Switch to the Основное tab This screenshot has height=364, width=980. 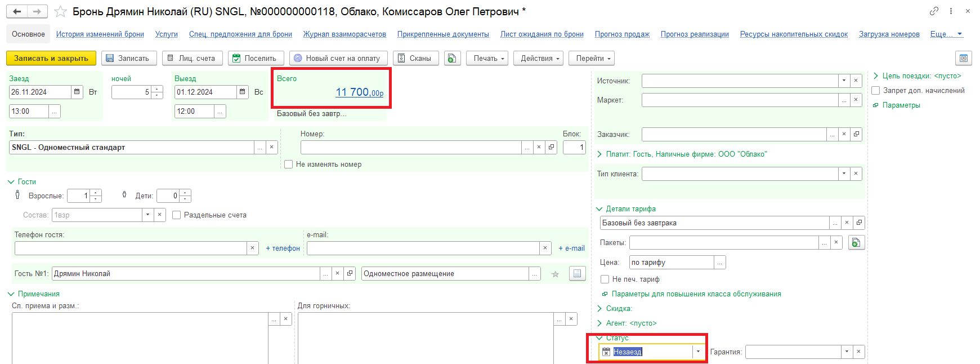coord(28,34)
